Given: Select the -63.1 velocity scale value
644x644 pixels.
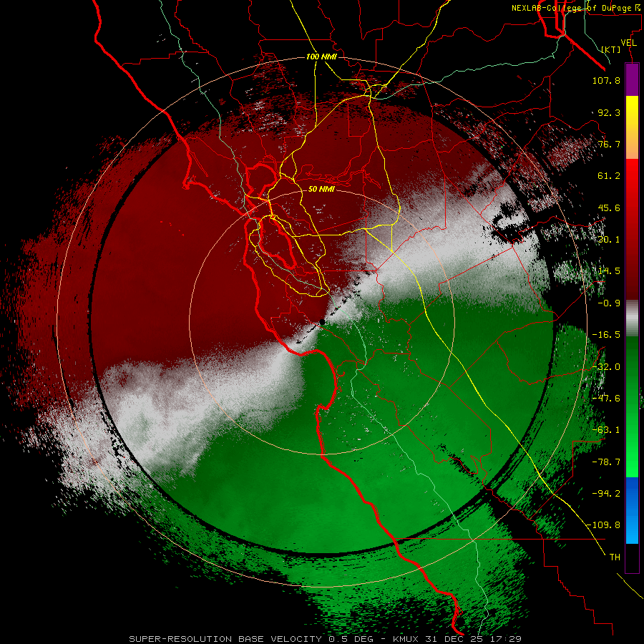Looking at the screenshot, I should pyautogui.click(x=606, y=430).
